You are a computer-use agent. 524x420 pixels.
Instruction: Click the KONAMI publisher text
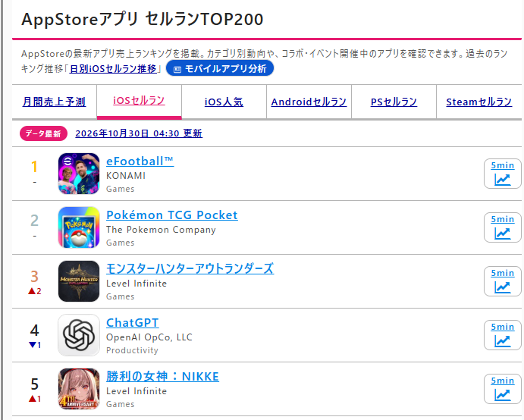pyautogui.click(x=126, y=176)
